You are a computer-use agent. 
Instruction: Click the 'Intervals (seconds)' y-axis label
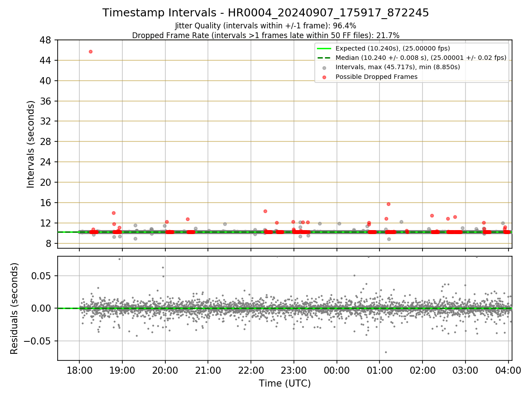(31, 144)
